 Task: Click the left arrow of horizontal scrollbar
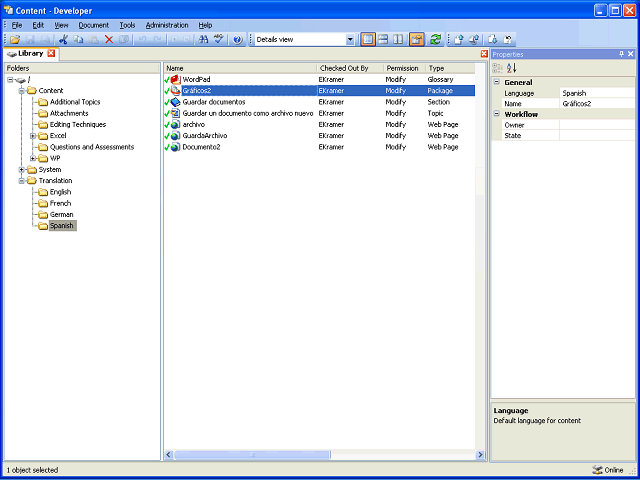pos(169,454)
